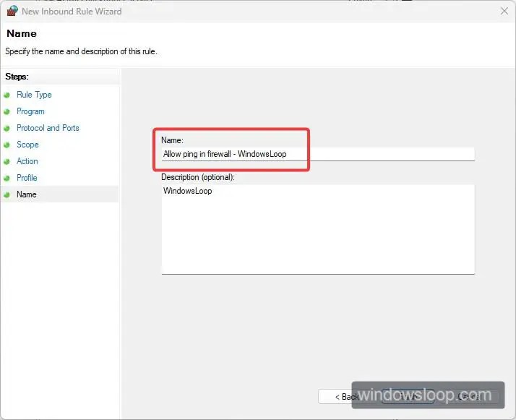
Task: Open the Protocol and Ports step
Action: pyautogui.click(x=48, y=128)
